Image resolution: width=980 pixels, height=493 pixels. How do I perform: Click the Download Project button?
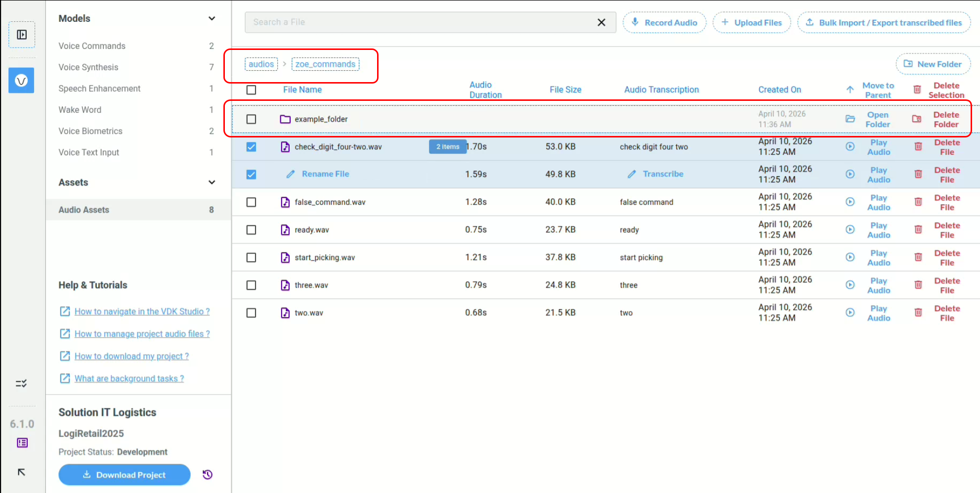[x=125, y=475]
